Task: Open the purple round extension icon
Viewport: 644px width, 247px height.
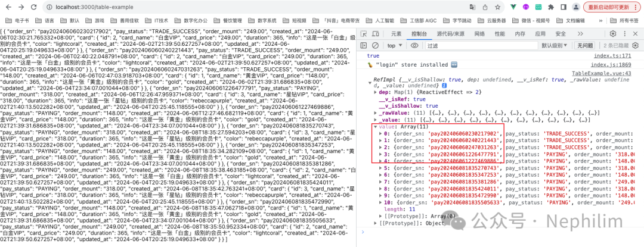Action: tap(526, 7)
